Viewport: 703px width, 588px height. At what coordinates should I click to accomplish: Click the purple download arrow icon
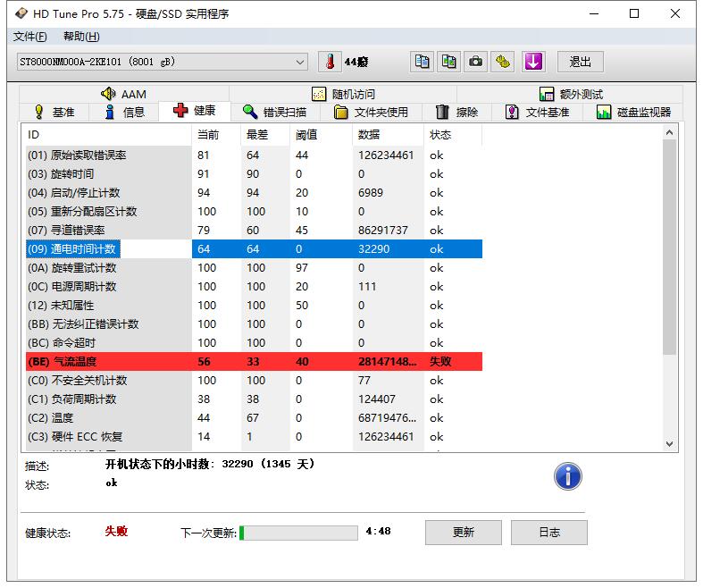tap(533, 62)
